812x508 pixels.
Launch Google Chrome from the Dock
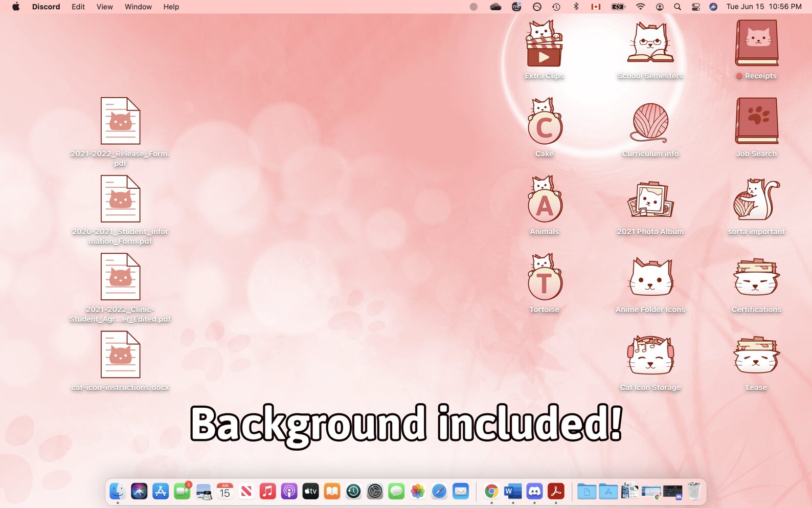tap(491, 491)
